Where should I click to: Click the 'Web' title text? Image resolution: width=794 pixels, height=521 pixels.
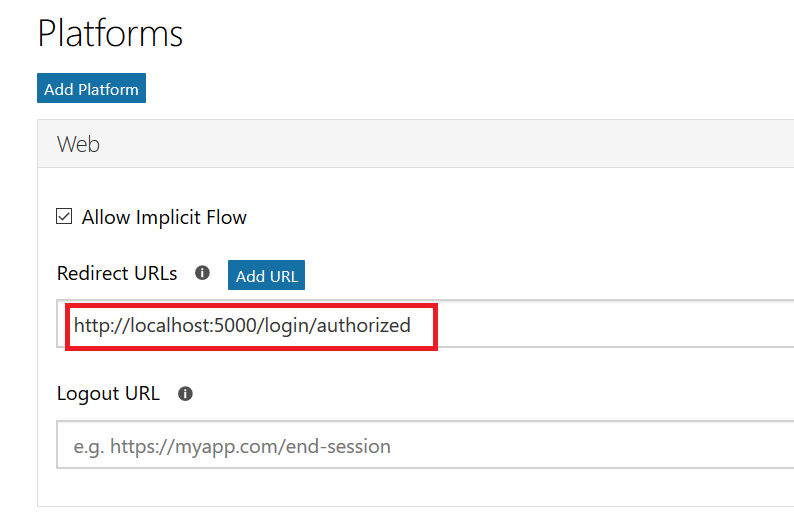coord(78,144)
